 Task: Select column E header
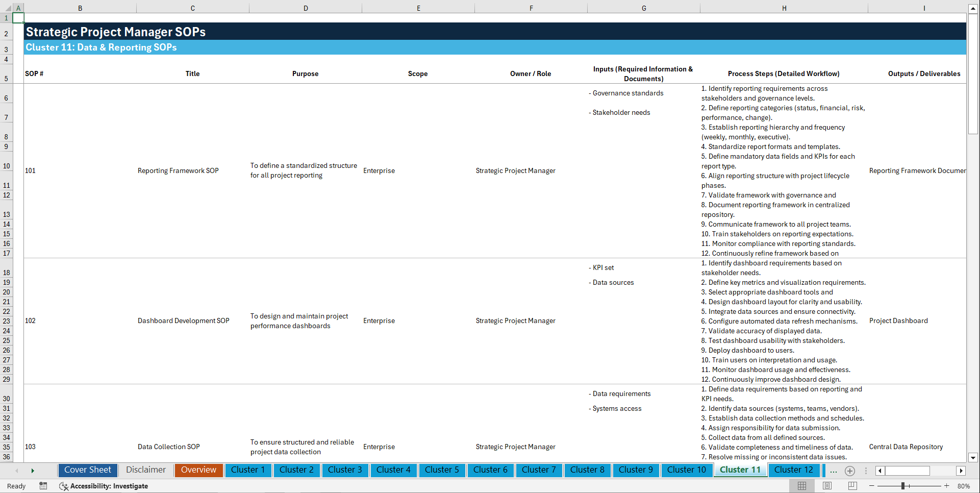[x=418, y=8]
